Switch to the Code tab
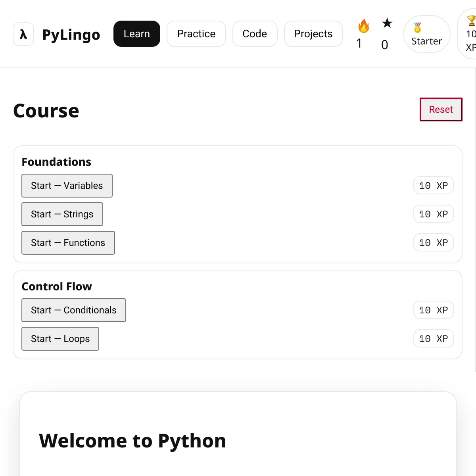The image size is (476, 476). pyautogui.click(x=255, y=34)
